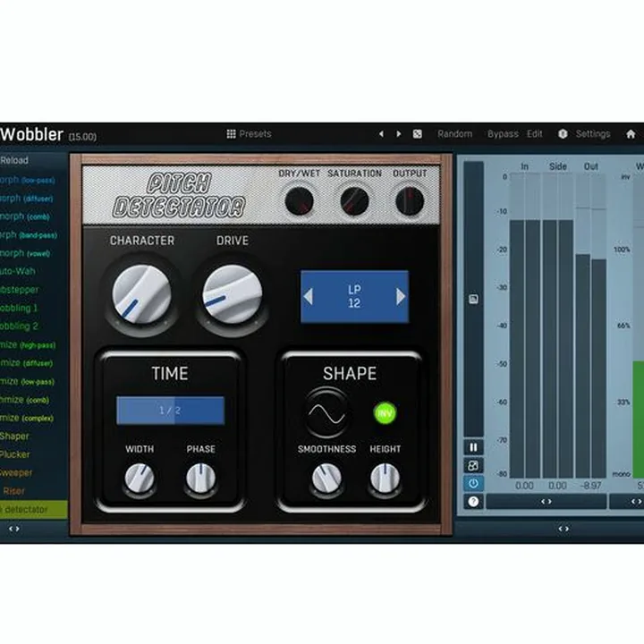Collapse the whole meter panel with bottom arrows
This screenshot has height=644, width=644.
point(563,529)
